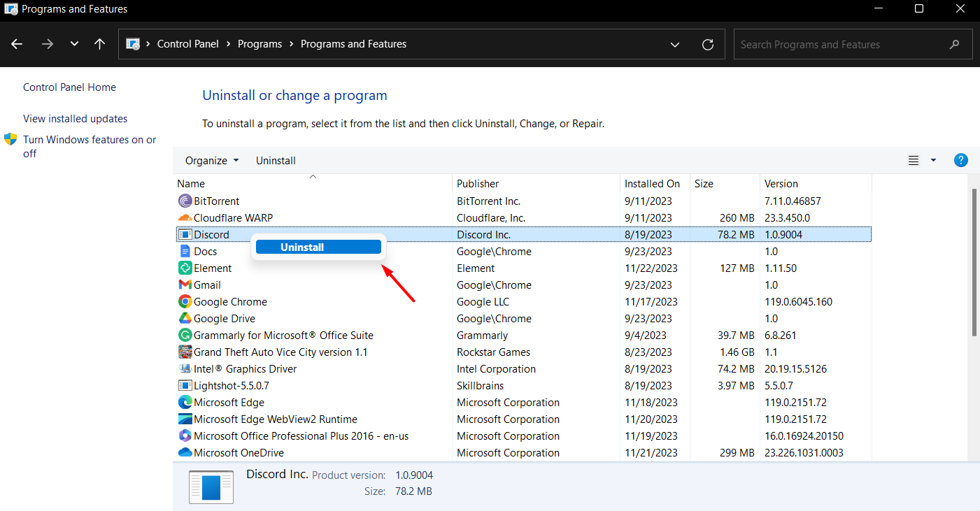Click the Google Drive icon

point(185,319)
